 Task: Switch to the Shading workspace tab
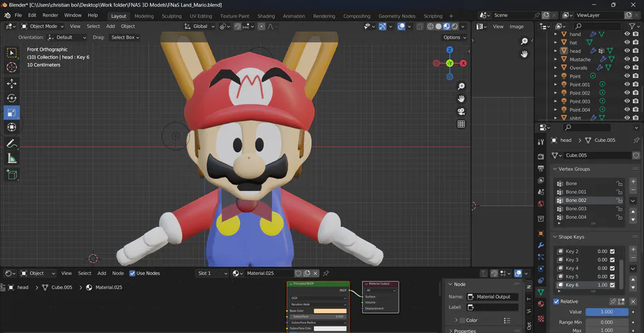click(265, 16)
